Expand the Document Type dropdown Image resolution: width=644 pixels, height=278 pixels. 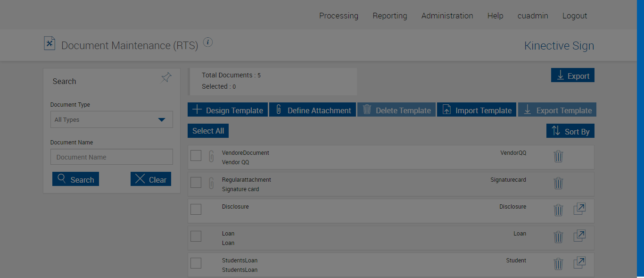(112, 119)
